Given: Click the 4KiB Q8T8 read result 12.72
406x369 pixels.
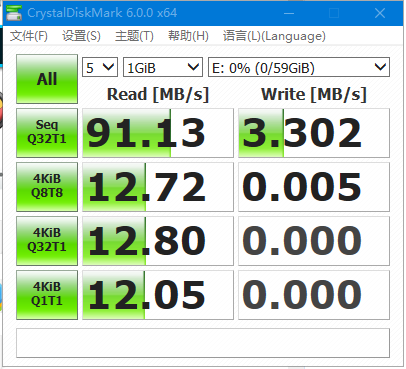Looking at the screenshot, I should click(x=158, y=187).
